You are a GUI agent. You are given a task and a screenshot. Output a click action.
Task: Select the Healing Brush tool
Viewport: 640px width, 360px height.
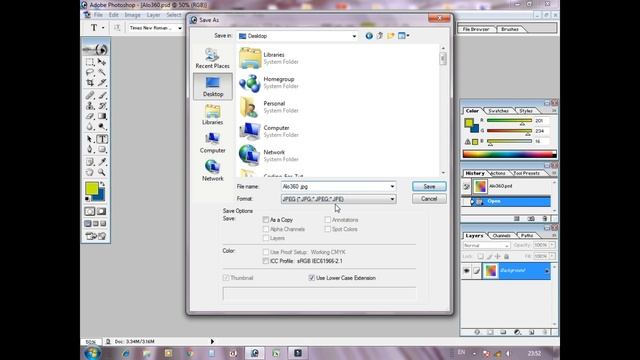[90, 96]
